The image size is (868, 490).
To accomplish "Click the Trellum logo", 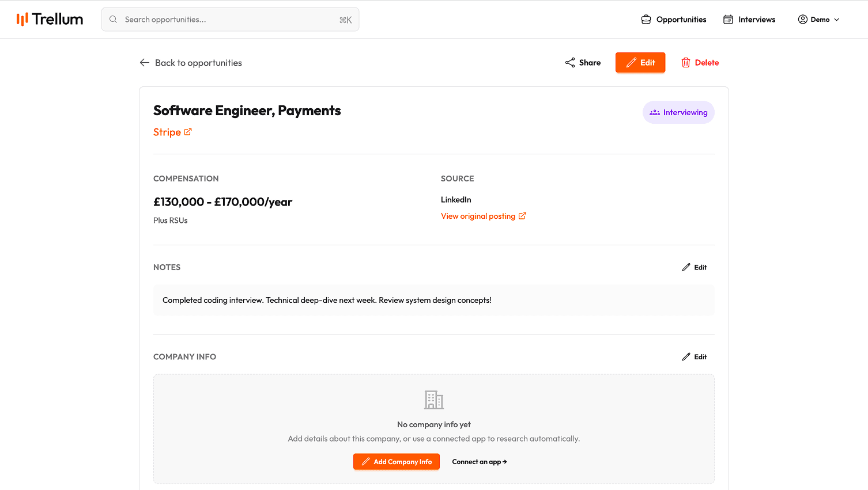I will [x=50, y=20].
